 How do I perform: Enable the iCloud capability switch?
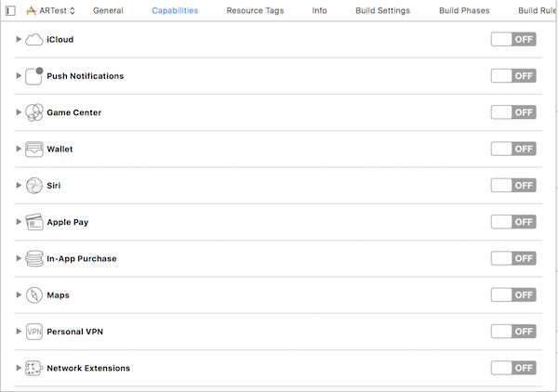pos(513,40)
